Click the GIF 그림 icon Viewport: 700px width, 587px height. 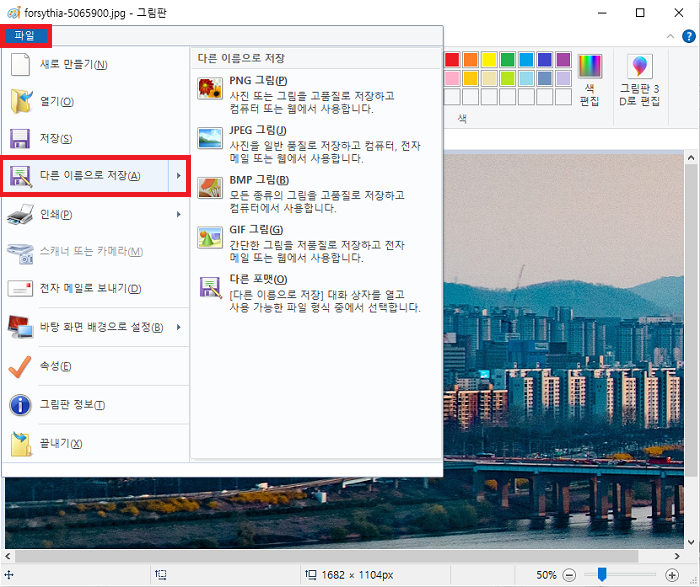click(x=210, y=237)
